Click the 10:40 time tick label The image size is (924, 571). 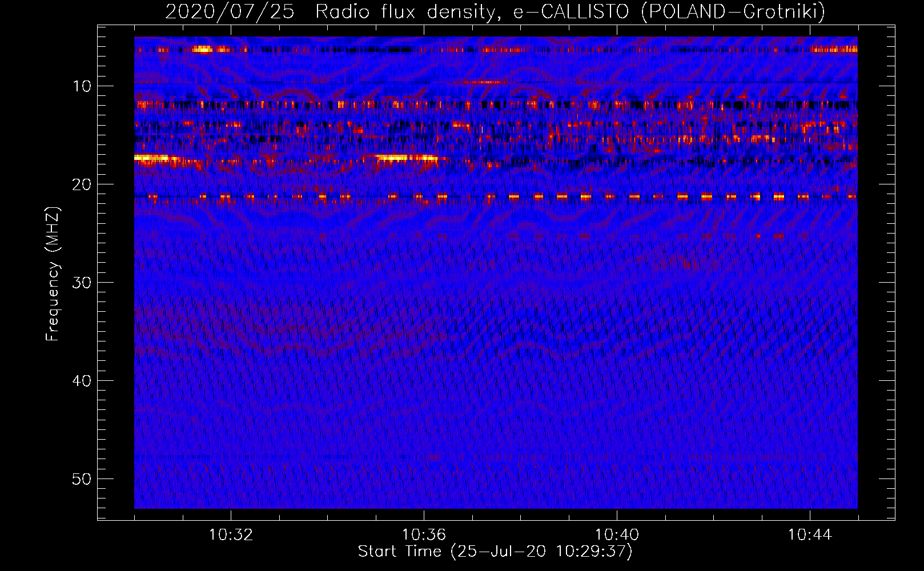coord(617,535)
